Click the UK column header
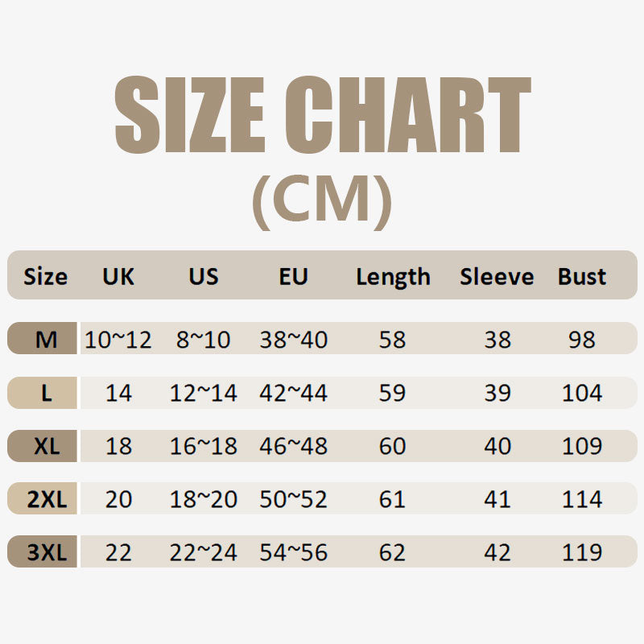The image size is (644, 644). click(118, 277)
